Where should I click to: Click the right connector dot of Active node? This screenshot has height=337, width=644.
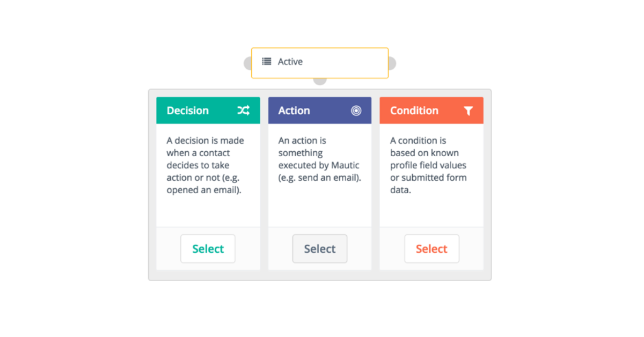(x=392, y=63)
